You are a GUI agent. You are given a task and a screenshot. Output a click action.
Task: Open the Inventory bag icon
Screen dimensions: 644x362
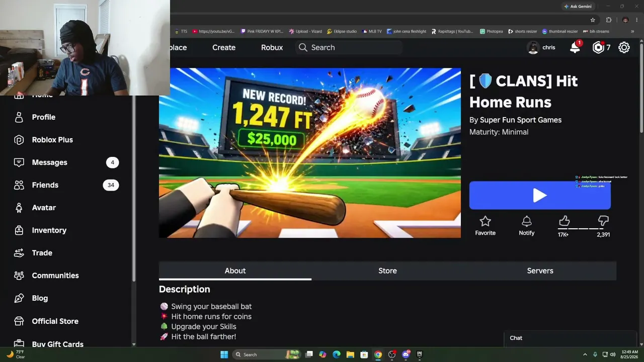pos(19,230)
